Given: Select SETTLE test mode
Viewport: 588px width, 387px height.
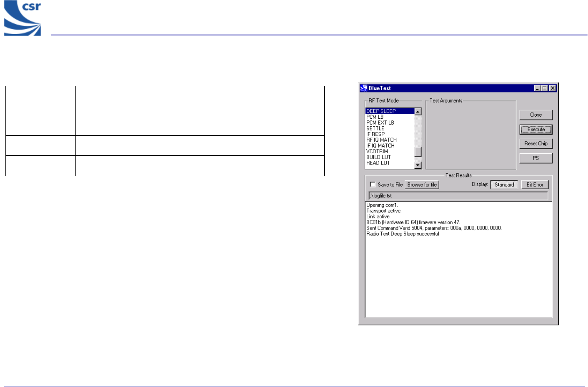Looking at the screenshot, I should pos(390,129).
